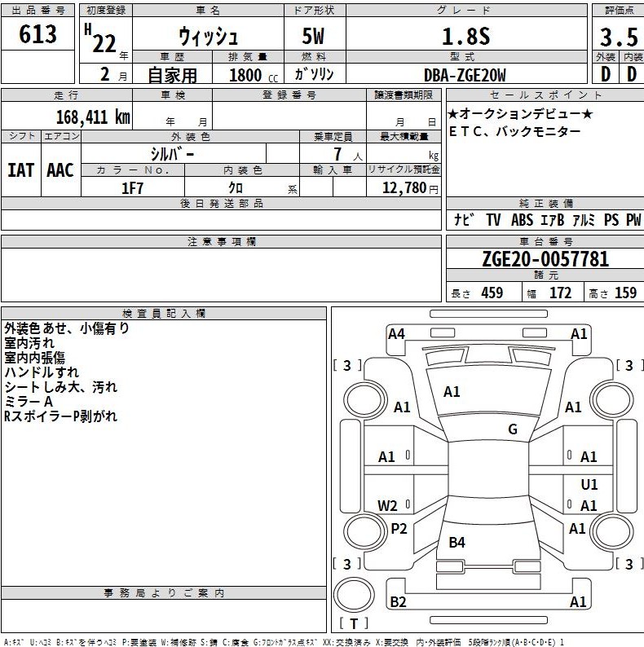644x647 pixels.
Task: Click the interior color クロ
Action: click(236, 188)
